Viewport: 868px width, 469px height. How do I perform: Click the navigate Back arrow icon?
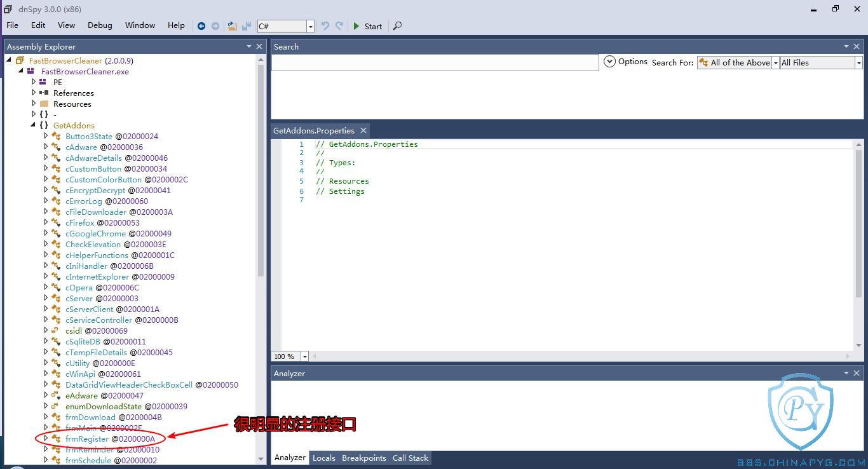[x=201, y=26]
